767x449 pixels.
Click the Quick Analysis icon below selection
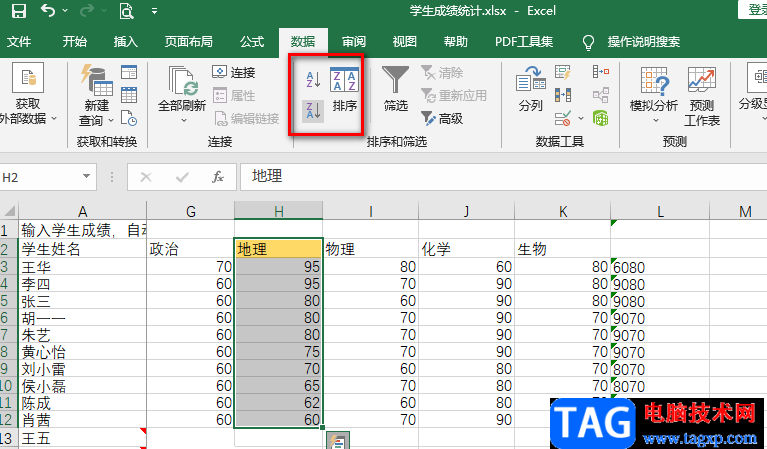tap(338, 441)
